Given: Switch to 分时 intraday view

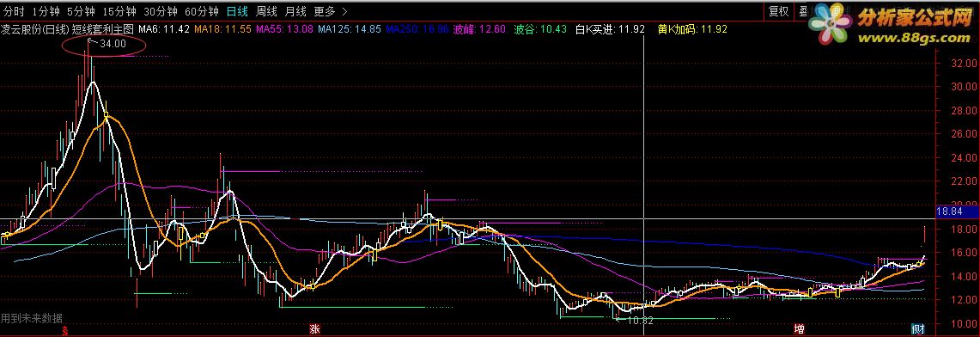Looking at the screenshot, I should pyautogui.click(x=14, y=11).
